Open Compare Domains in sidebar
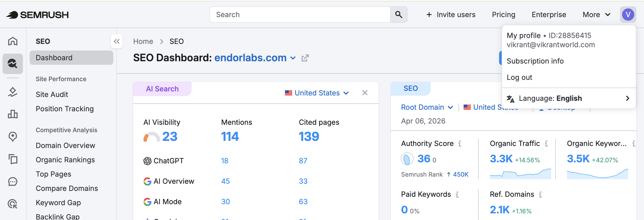Screen dimensions: 644x220 (67, 188)
